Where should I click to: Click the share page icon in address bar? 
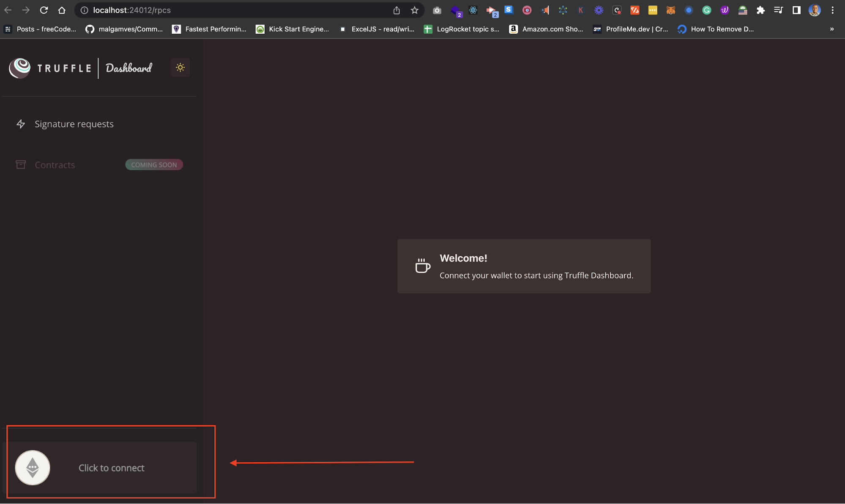397,10
